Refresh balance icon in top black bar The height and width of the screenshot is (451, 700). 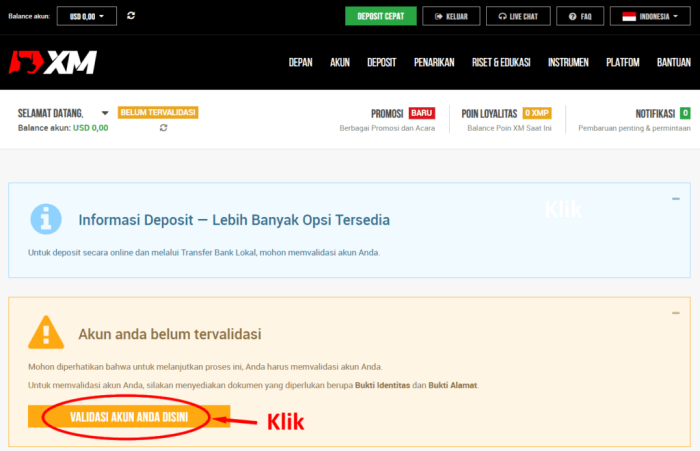click(131, 16)
